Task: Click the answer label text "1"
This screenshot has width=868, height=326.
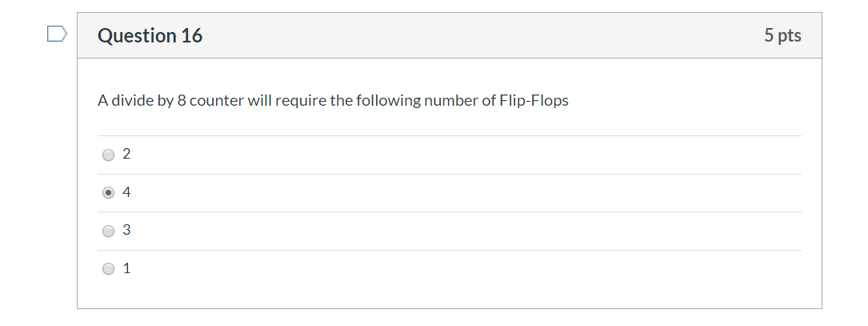Action: (x=126, y=268)
